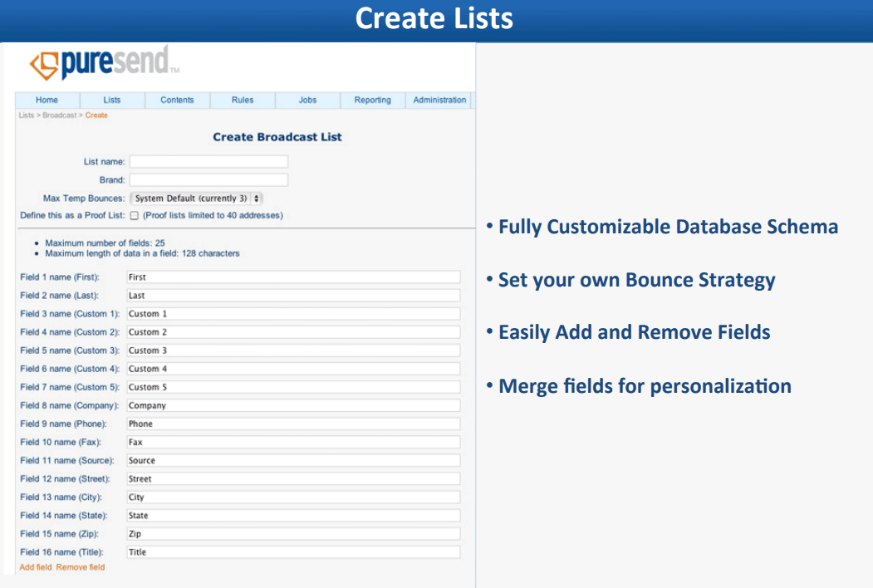Click the Field 11 Source text box
873x588 pixels.
293,460
